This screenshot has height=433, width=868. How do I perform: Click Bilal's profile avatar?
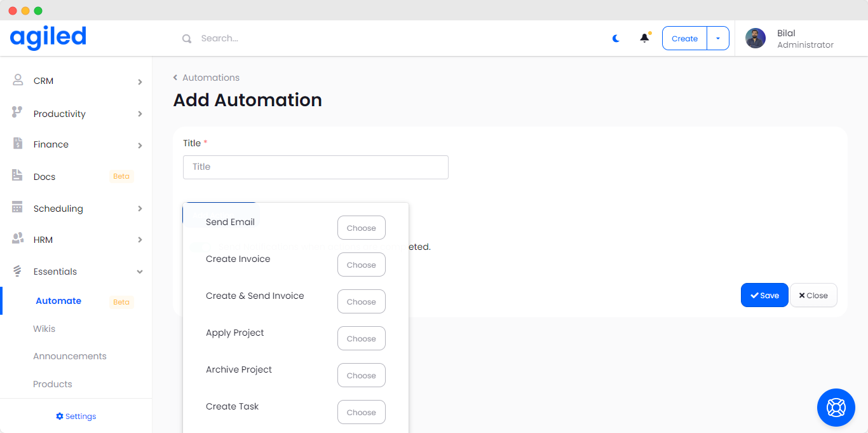click(755, 38)
